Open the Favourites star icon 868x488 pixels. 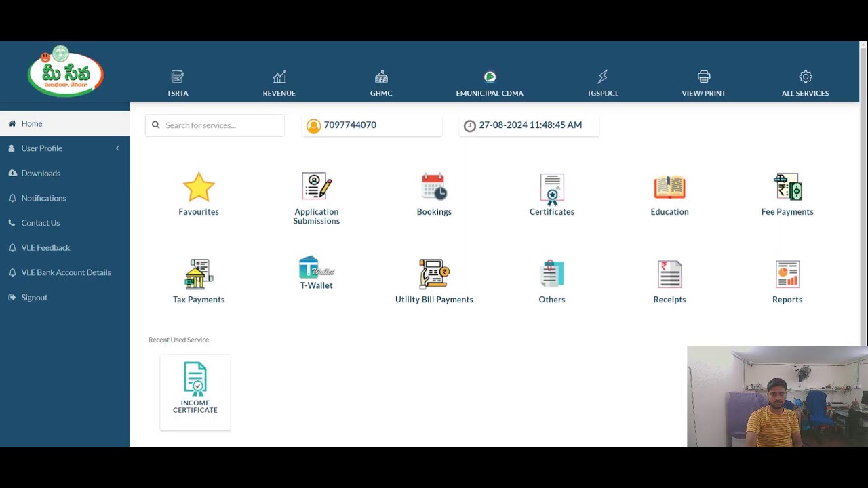[199, 187]
